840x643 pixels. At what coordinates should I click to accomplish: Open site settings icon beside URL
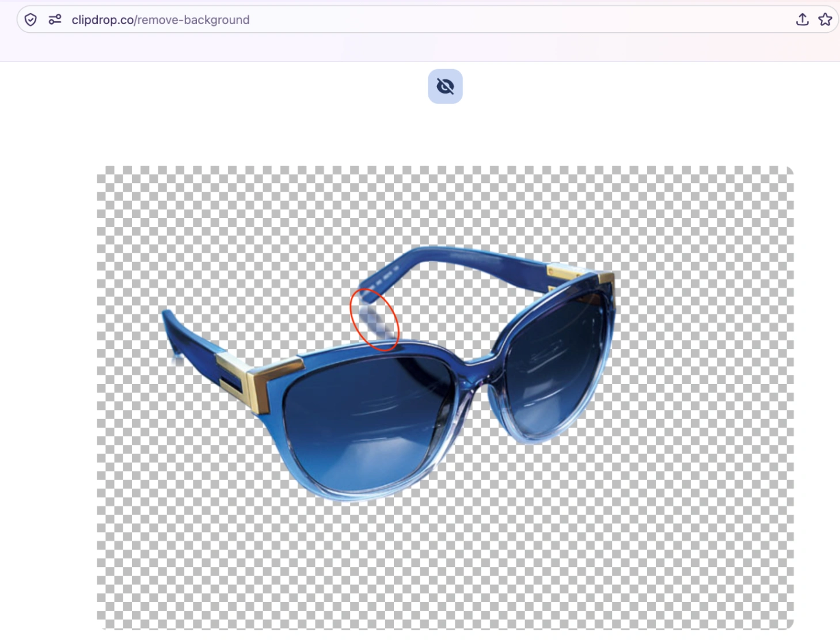point(55,20)
